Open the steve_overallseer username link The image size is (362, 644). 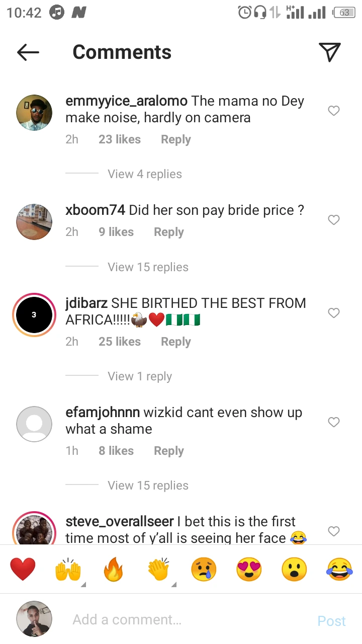[120, 522]
